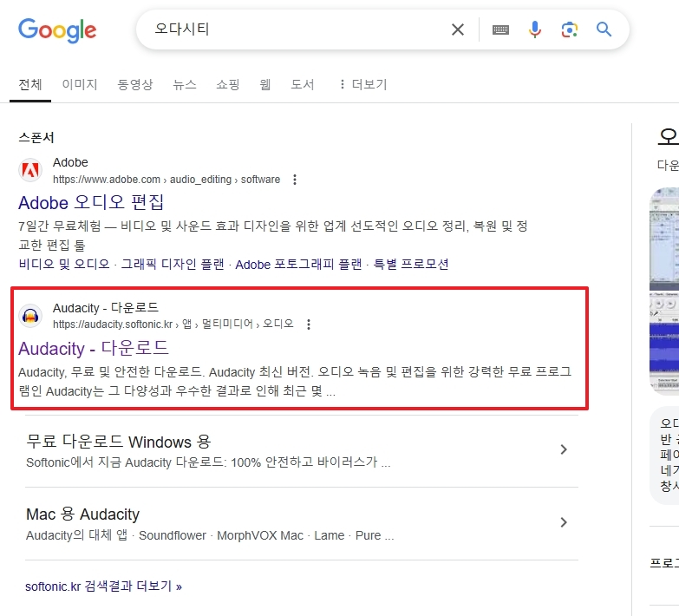This screenshot has width=679, height=616.
Task: Open the 비디오 및 오디오 sitelink
Action: point(64,264)
